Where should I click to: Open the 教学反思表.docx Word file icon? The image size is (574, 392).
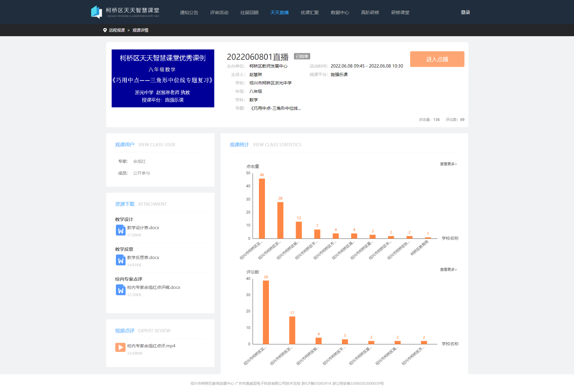pyautogui.click(x=120, y=260)
